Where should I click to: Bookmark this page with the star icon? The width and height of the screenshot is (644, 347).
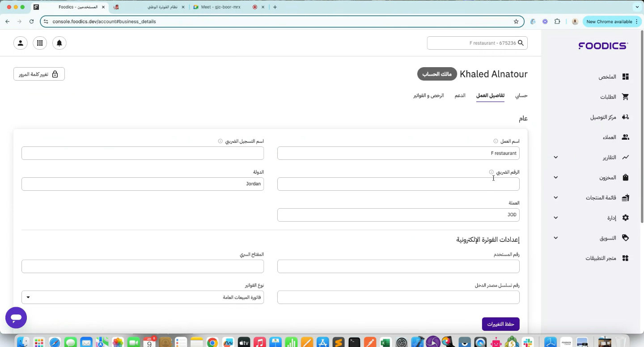coord(516,21)
